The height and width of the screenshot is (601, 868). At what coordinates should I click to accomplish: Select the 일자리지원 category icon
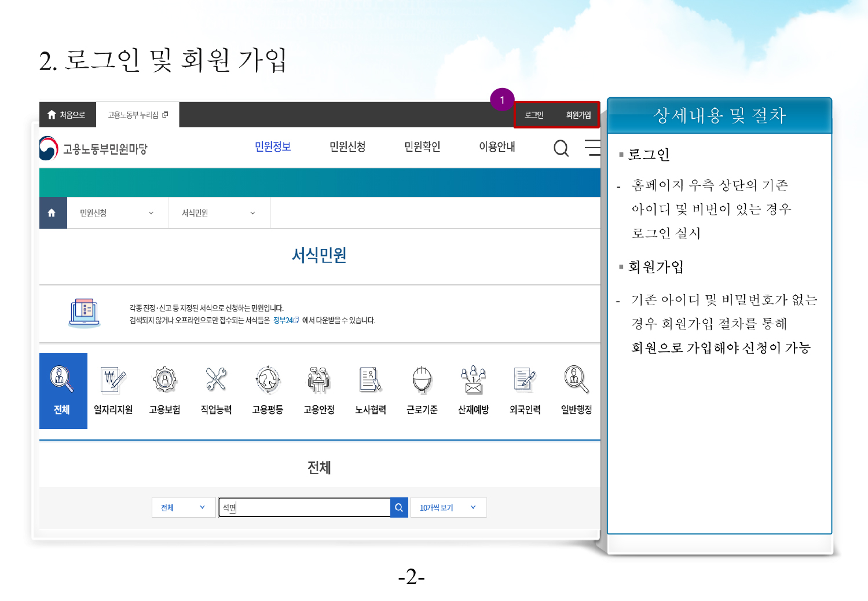113,379
